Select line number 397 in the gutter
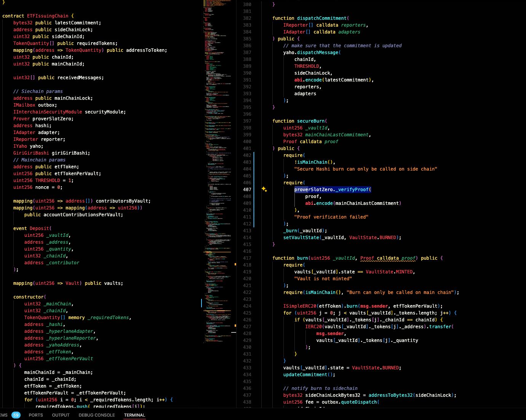 click(247, 121)
